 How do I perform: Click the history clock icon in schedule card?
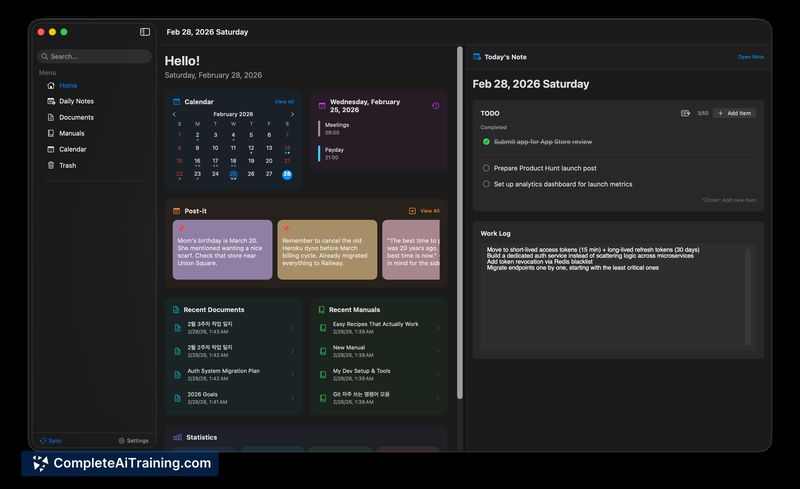pyautogui.click(x=436, y=106)
